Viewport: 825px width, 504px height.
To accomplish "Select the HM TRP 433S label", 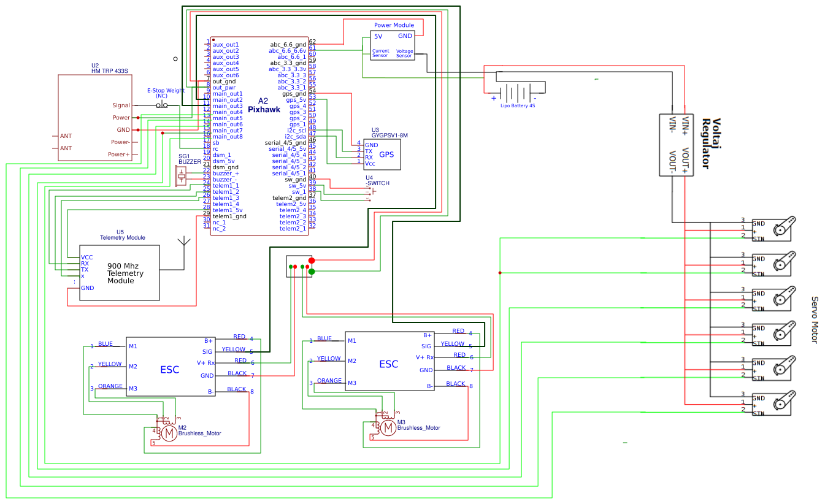I will point(109,71).
